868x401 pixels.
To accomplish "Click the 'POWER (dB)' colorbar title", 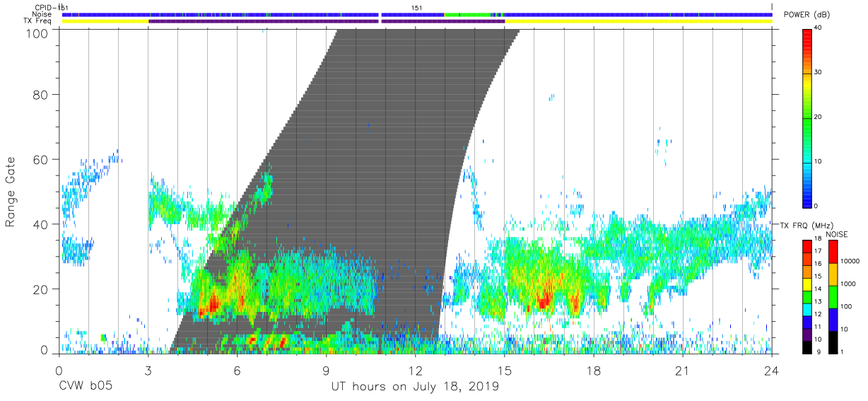I will pos(807,15).
